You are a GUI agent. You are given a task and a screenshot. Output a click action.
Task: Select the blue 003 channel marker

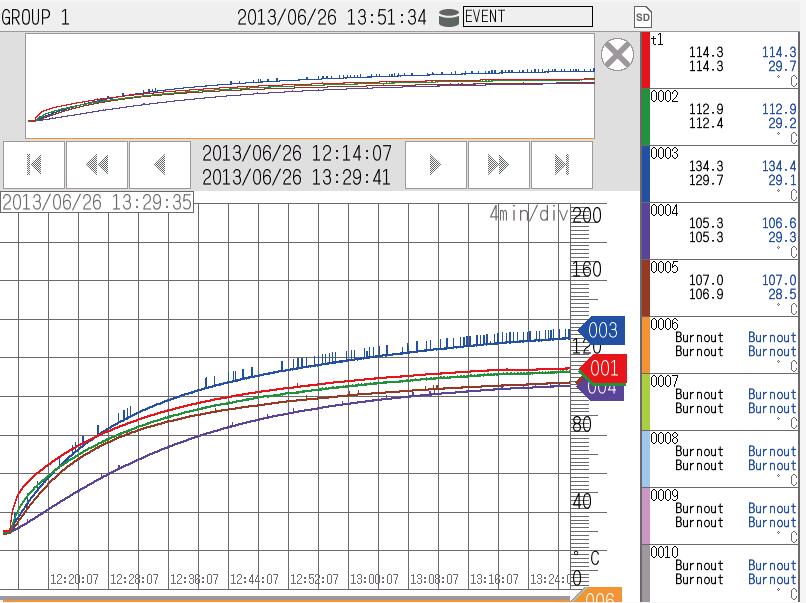[599, 331]
